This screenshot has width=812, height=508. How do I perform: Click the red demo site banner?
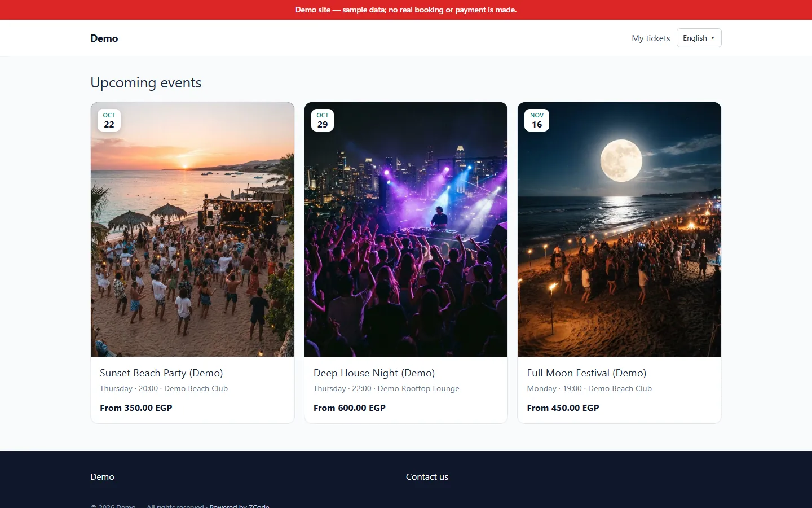(406, 10)
